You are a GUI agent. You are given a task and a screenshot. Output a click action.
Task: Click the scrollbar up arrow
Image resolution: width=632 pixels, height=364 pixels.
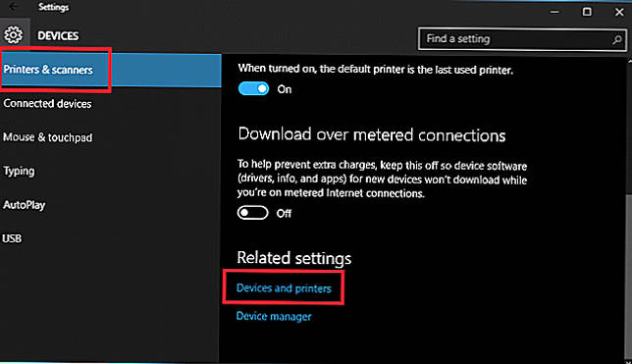(629, 61)
